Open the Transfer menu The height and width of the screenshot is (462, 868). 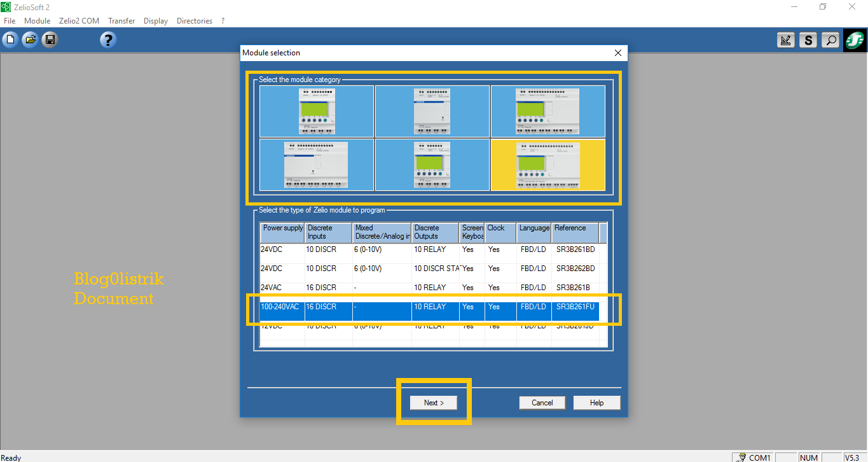(121, 20)
